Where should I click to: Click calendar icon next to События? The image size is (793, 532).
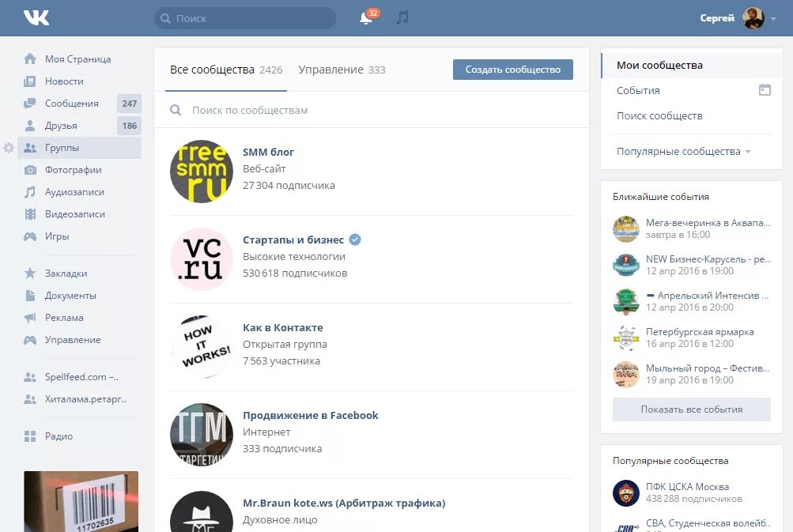point(765,90)
